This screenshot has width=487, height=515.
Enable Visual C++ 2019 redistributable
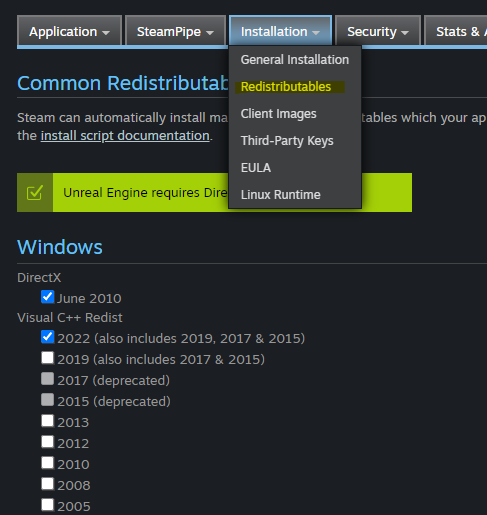tap(47, 358)
